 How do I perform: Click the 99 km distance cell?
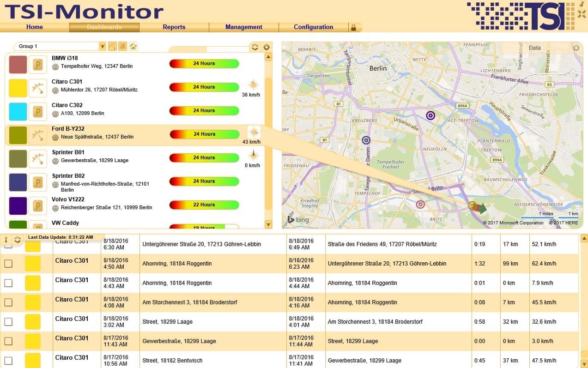(x=515, y=264)
